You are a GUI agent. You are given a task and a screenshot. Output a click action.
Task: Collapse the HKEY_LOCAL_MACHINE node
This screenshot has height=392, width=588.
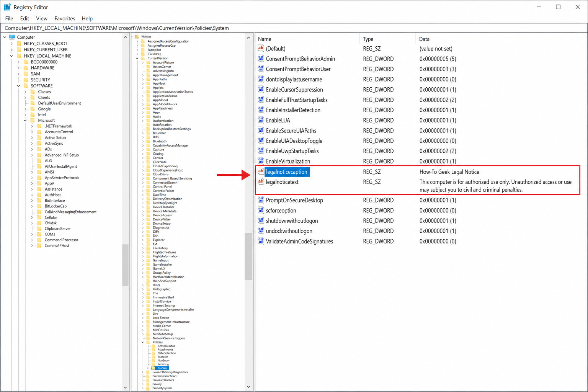point(11,56)
